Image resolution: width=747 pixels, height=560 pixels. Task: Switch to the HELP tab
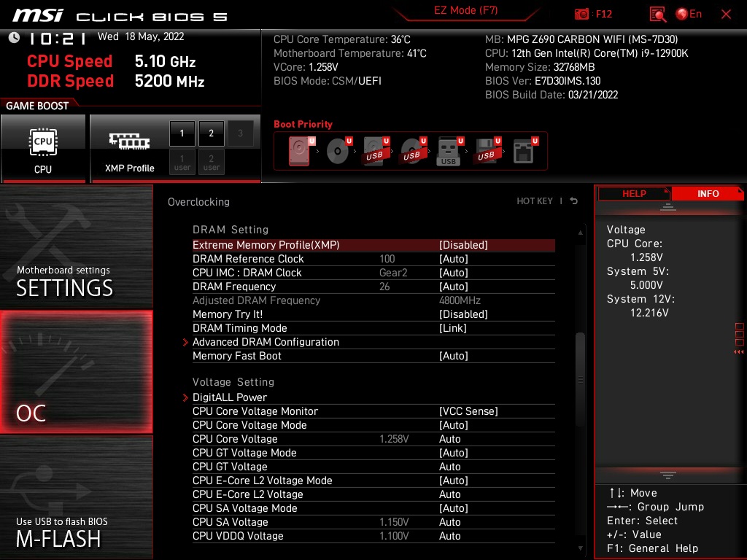(x=634, y=194)
